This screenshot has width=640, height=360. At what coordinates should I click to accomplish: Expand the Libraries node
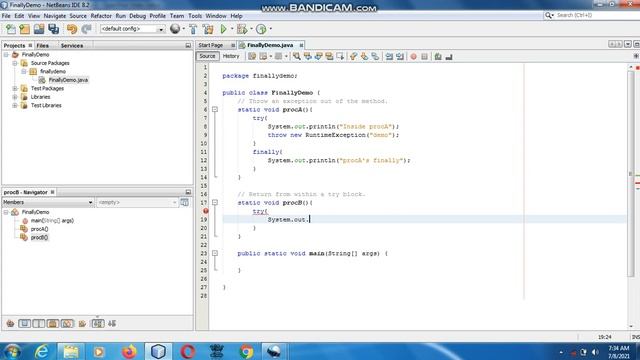[15, 97]
